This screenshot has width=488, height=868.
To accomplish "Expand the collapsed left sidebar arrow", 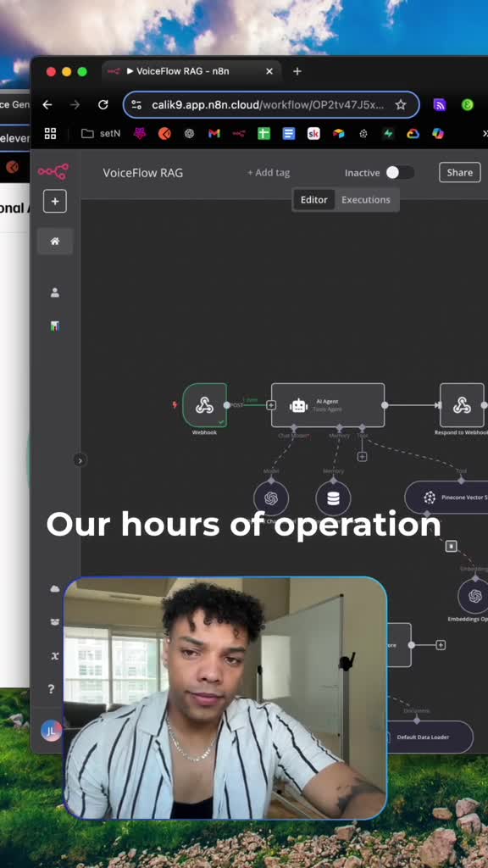I will click(80, 460).
